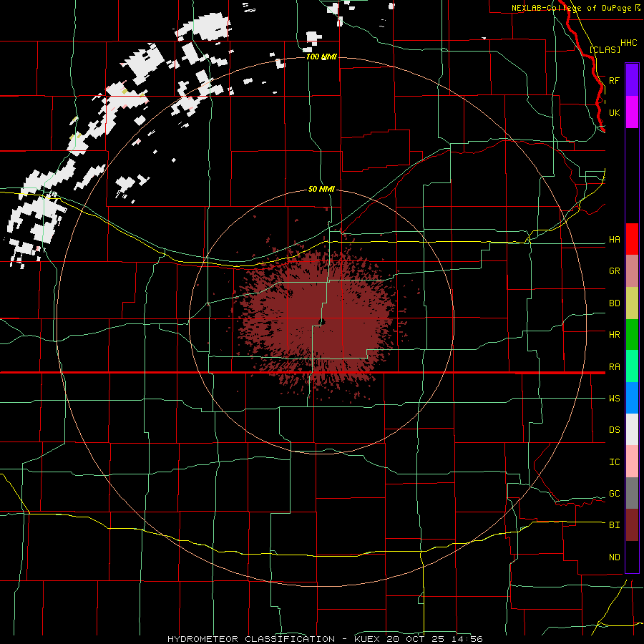This screenshot has width=644, height=644.
Task: Click the BI dark red legend swatch
Action: (632, 525)
